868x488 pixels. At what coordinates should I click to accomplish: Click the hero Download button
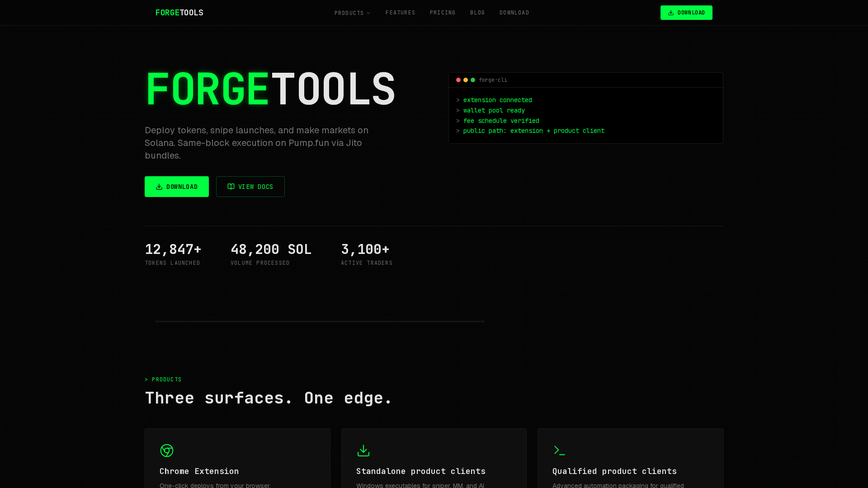(x=177, y=187)
